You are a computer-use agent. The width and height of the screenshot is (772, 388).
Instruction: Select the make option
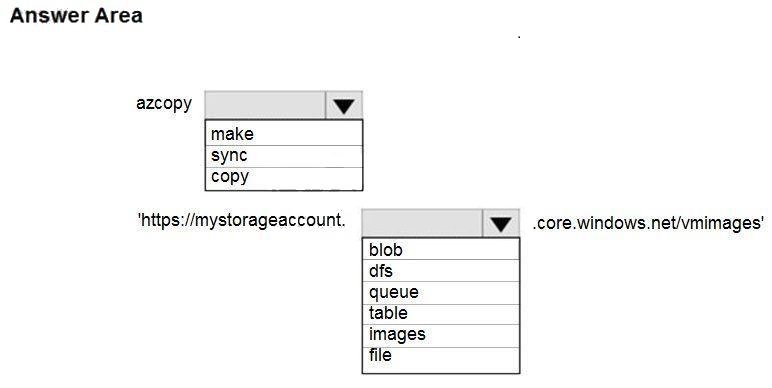pyautogui.click(x=284, y=134)
